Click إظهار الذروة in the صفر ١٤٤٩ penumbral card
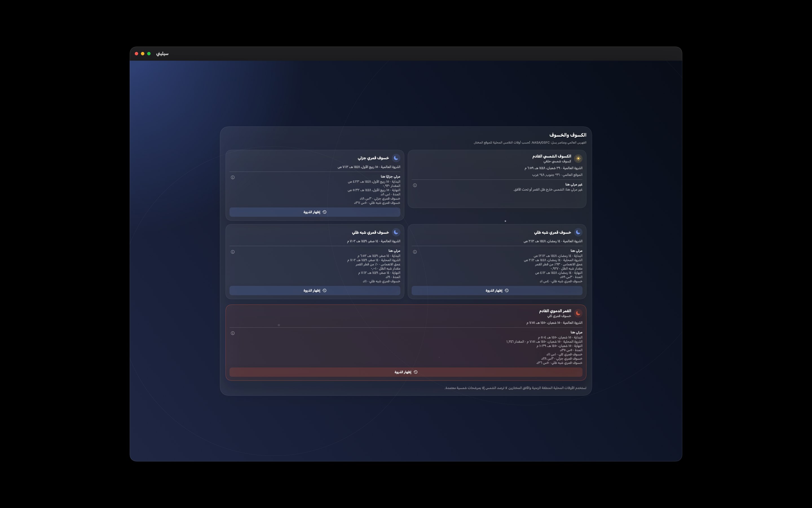 coord(315,291)
